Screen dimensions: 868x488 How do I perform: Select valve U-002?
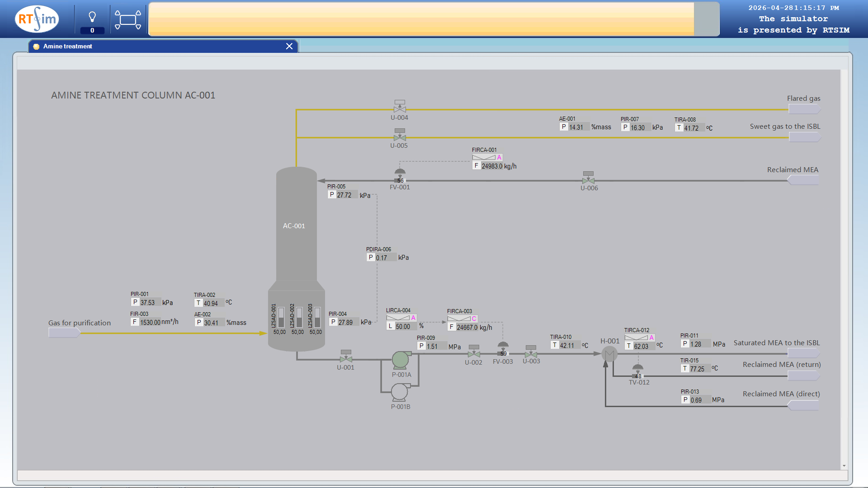[474, 351]
